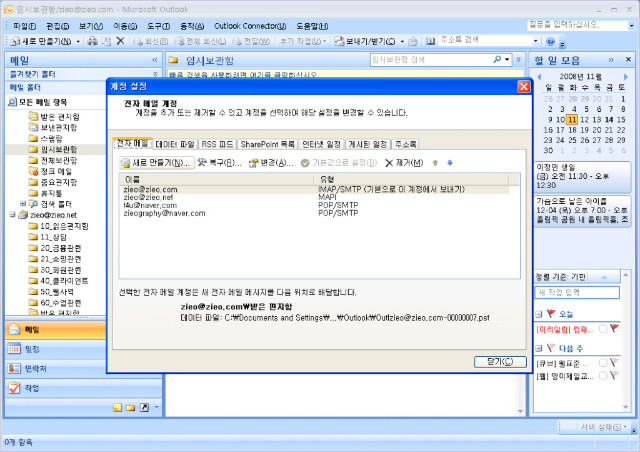Viewport: 640px width, 452px height.
Task: Click the delete X icon in the toolbar
Action: pyautogui.click(x=120, y=41)
